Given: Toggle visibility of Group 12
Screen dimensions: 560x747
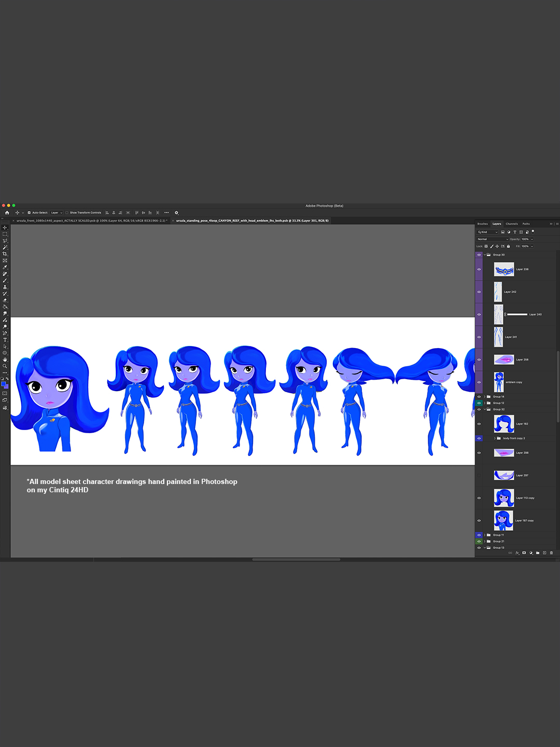Looking at the screenshot, I should pyautogui.click(x=479, y=403).
